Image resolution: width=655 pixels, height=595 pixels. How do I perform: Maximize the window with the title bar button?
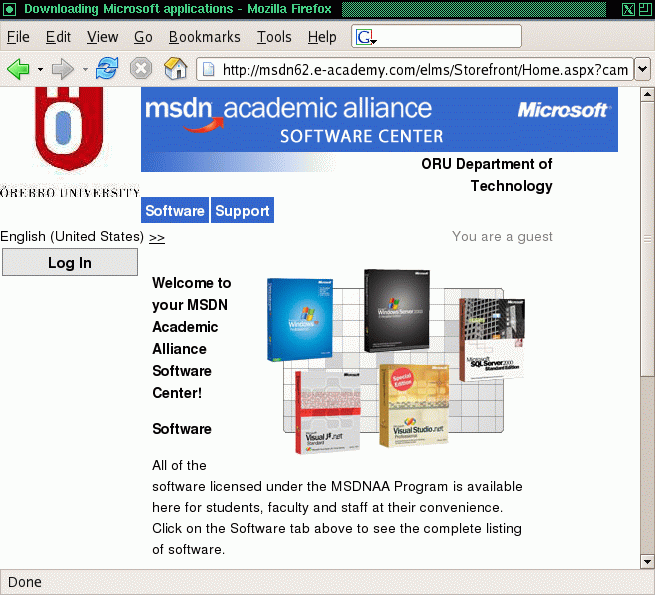pos(645,9)
